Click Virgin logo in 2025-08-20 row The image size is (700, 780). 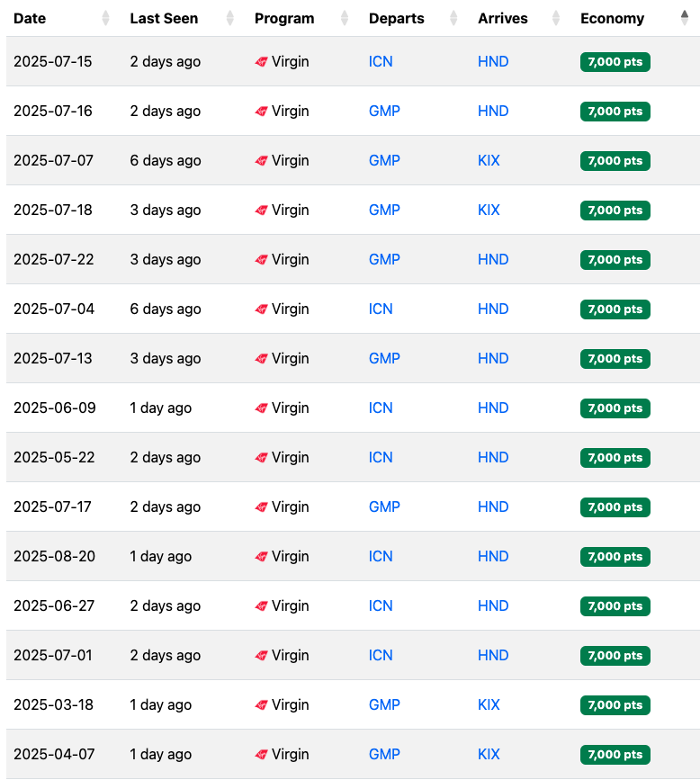261,557
